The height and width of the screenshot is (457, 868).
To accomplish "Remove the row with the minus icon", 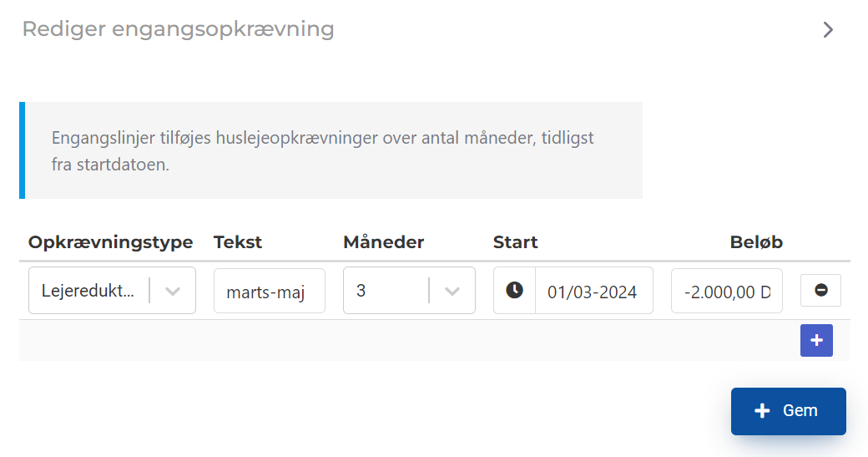I will point(820,290).
